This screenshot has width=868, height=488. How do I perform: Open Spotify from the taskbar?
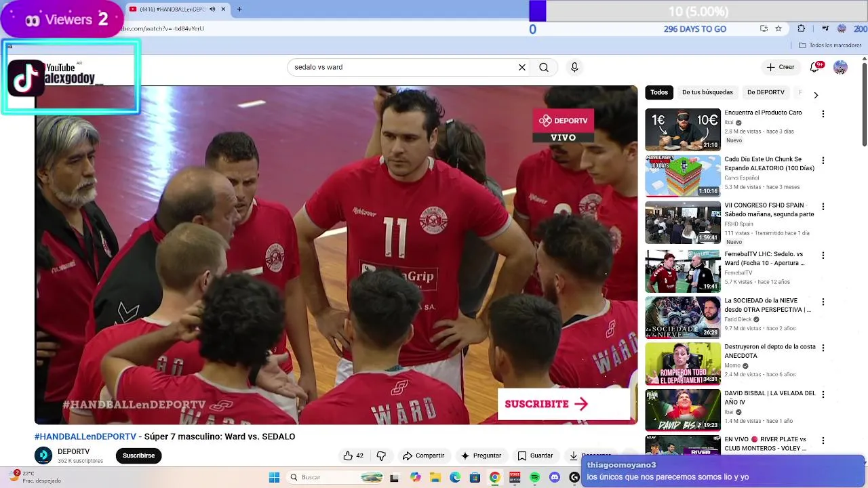tap(534, 477)
